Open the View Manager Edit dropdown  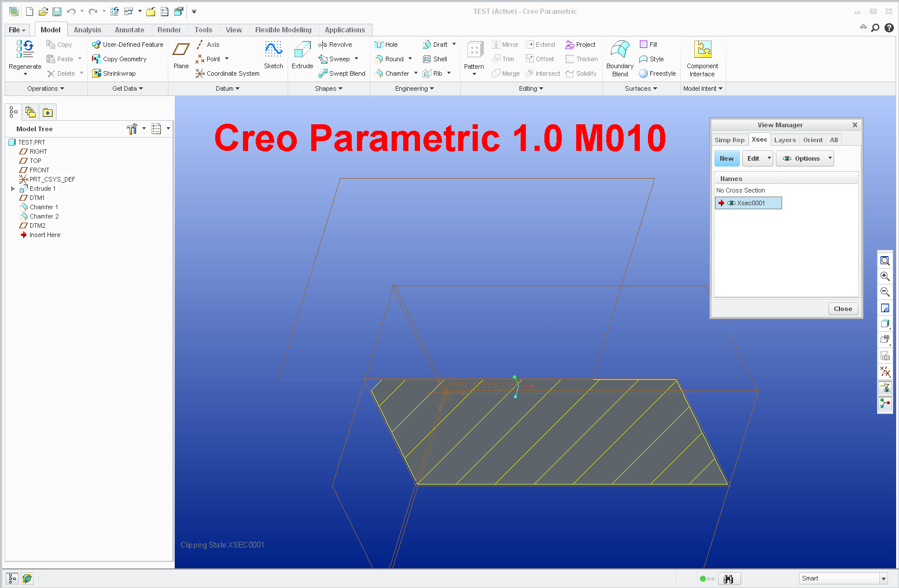tap(758, 158)
